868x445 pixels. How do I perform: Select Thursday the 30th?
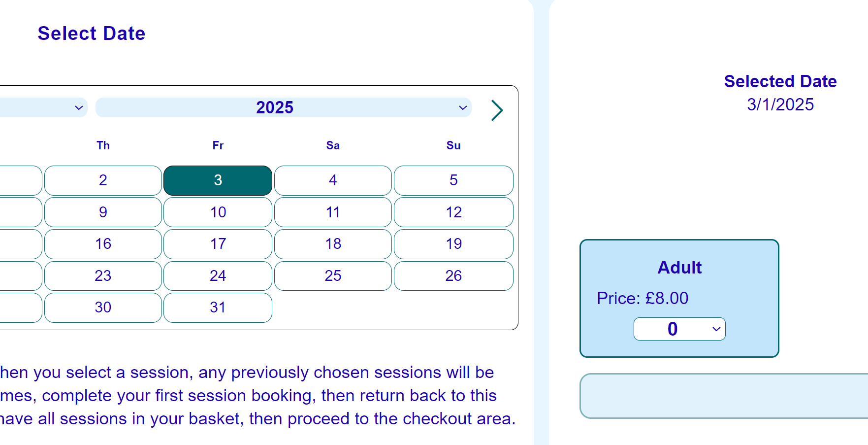point(103,308)
